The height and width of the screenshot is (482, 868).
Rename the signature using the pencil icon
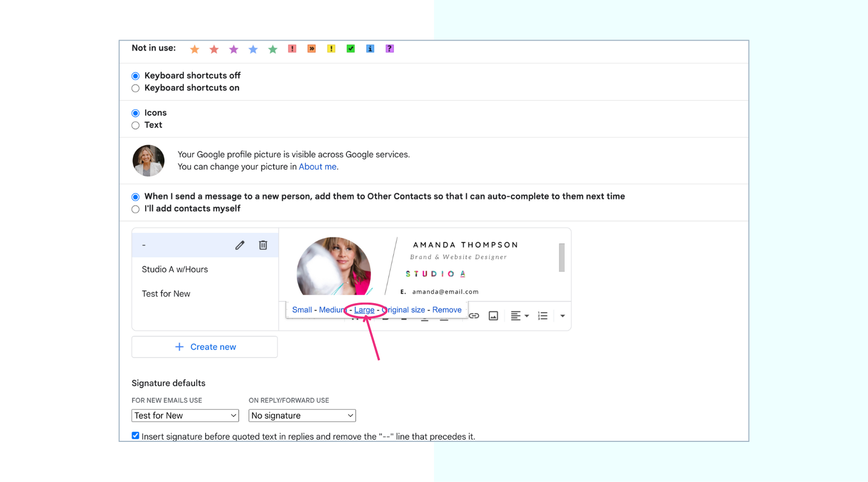(240, 245)
